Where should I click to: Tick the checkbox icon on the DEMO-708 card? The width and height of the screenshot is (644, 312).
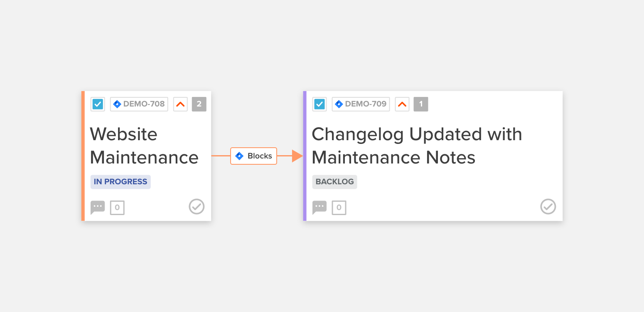point(98,104)
